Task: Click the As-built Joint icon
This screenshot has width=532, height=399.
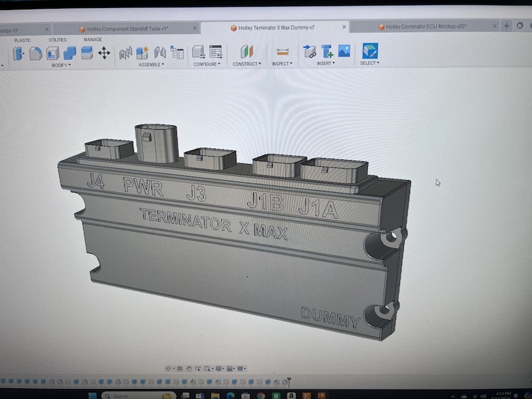Action: click(160, 52)
